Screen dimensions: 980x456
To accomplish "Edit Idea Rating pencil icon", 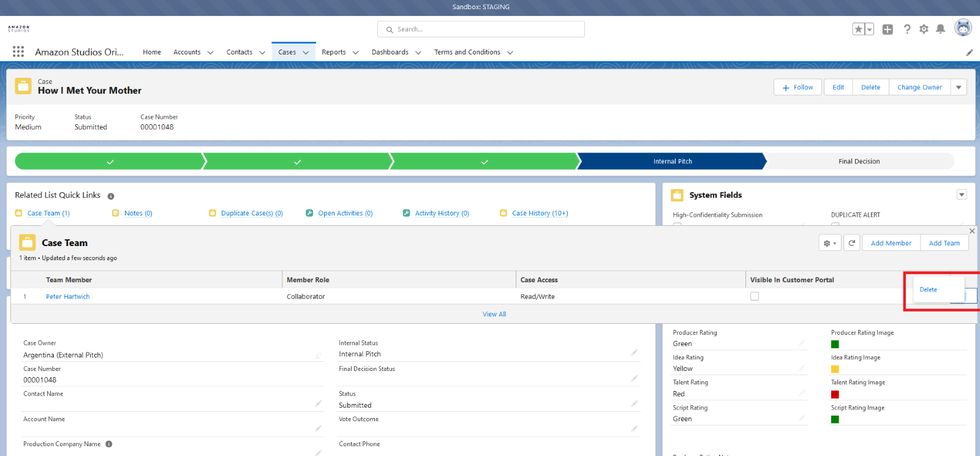I will 802,368.
